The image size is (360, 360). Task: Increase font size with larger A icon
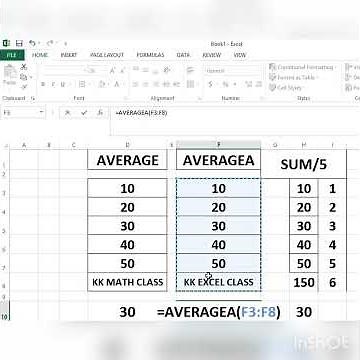112,70
